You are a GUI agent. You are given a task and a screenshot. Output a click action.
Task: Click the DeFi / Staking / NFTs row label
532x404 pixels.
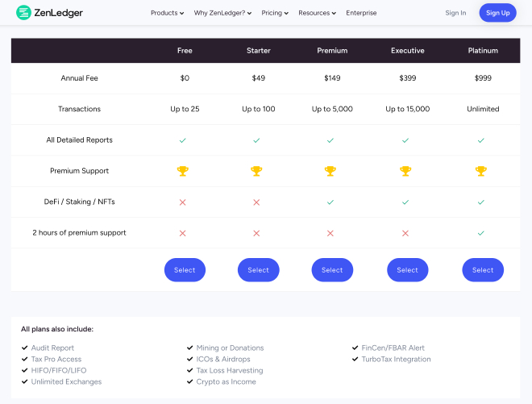pos(79,202)
